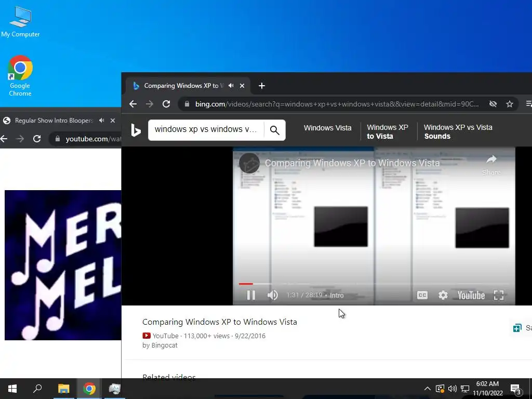Show hidden system tray icons
532x399 pixels.
point(427,389)
